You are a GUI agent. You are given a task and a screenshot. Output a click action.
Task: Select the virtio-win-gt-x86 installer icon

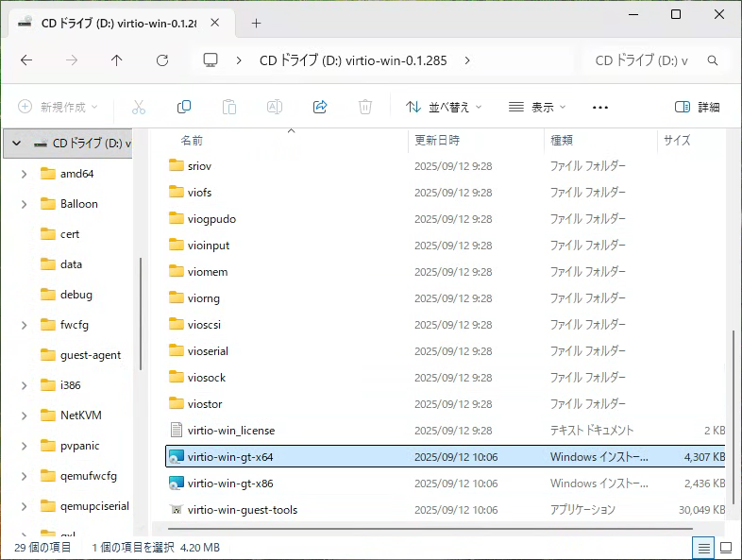176,484
